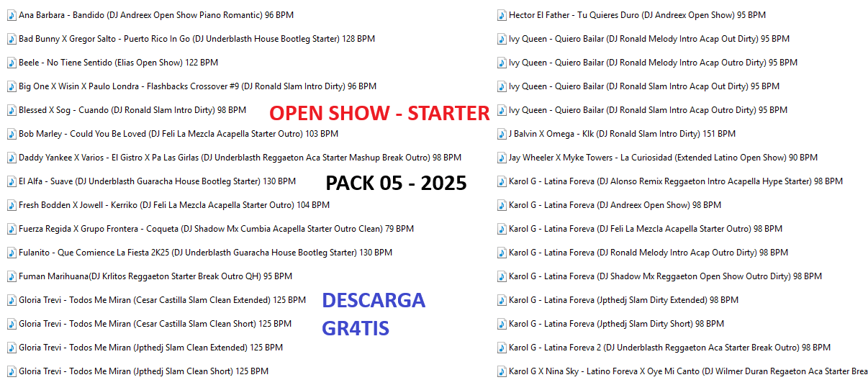Select the audio icon of Fuerza Regida X Grupo Frontera - Coqueta
Image resolution: width=868 pixels, height=385 pixels.
[12, 229]
